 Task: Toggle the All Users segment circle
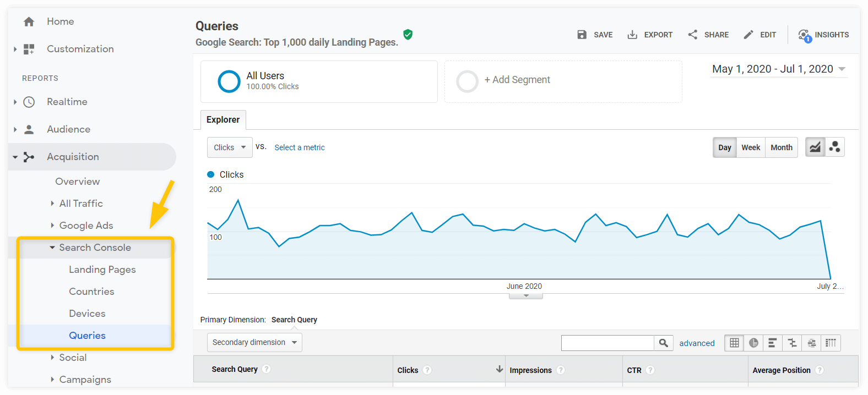point(229,81)
